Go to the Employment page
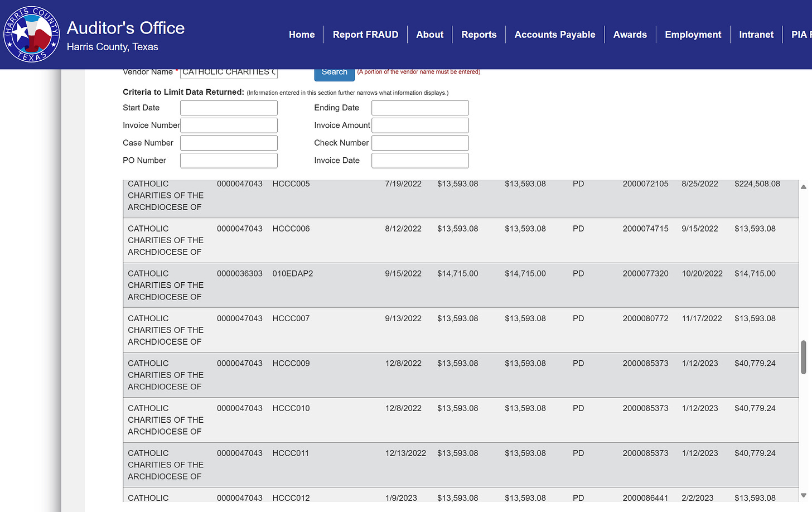The height and width of the screenshot is (512, 812). [x=693, y=35]
